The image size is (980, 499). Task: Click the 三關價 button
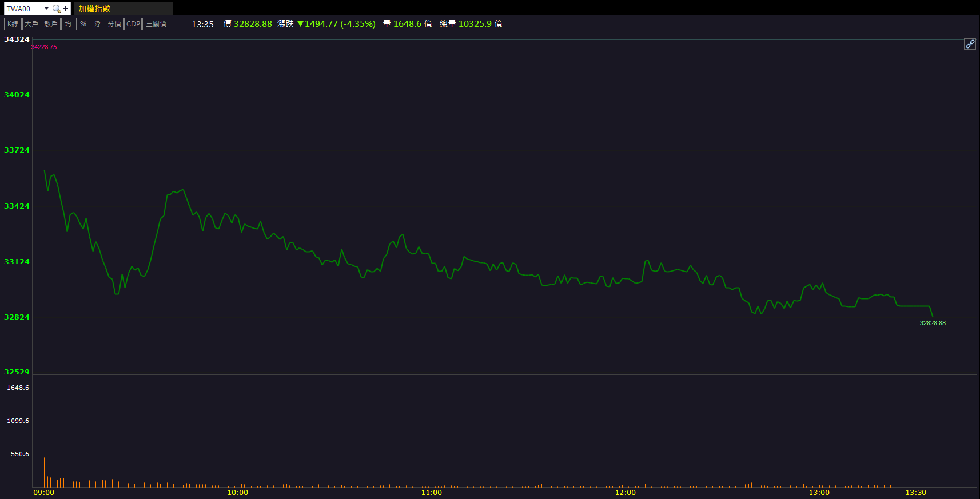pos(156,24)
